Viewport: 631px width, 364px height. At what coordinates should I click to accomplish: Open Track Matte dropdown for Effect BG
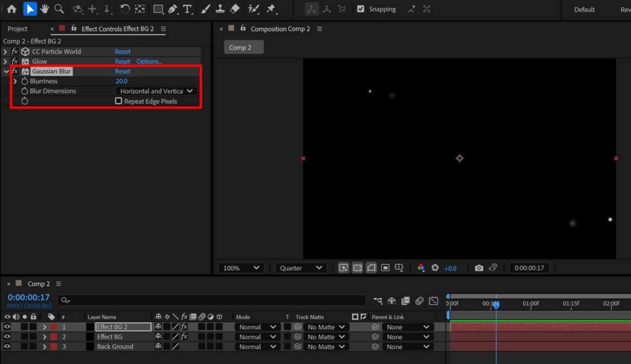coord(325,337)
